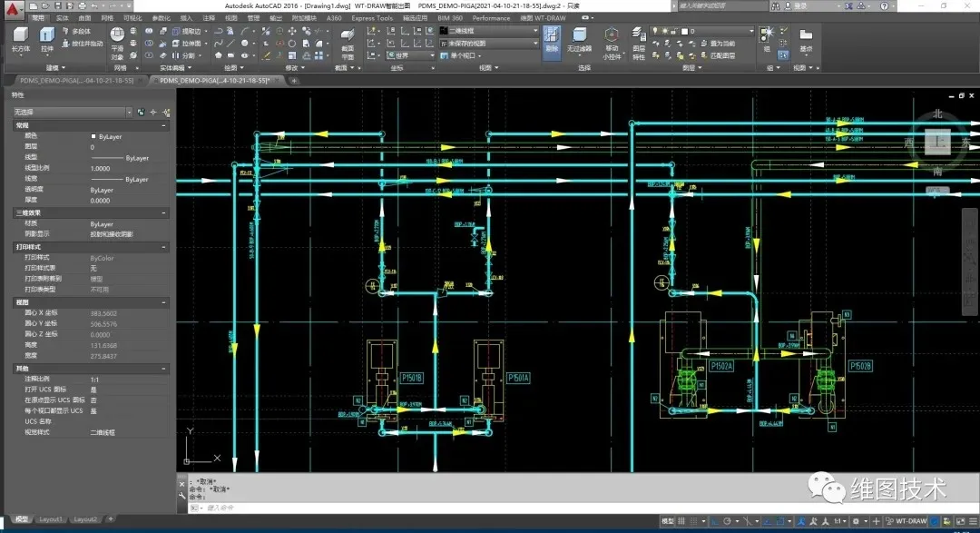This screenshot has width=980, height=533.
Task: Open the Express Tools ribbon tab
Action: pyautogui.click(x=372, y=18)
